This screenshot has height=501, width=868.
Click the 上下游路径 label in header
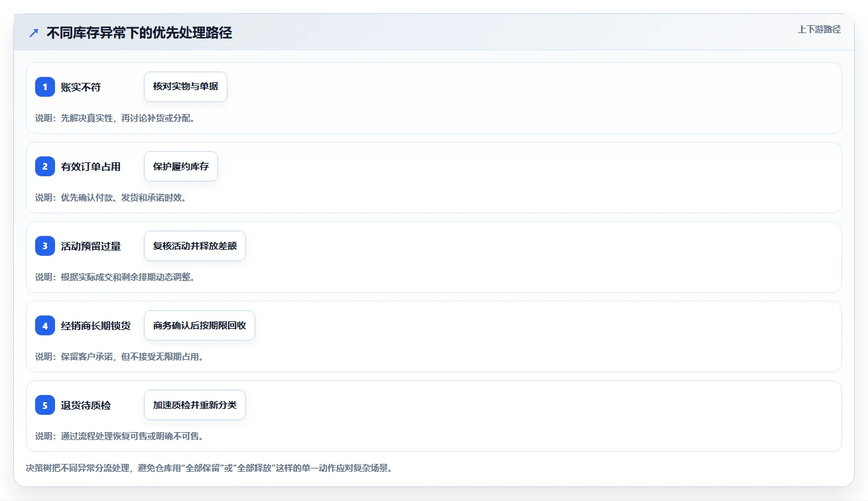(x=819, y=29)
